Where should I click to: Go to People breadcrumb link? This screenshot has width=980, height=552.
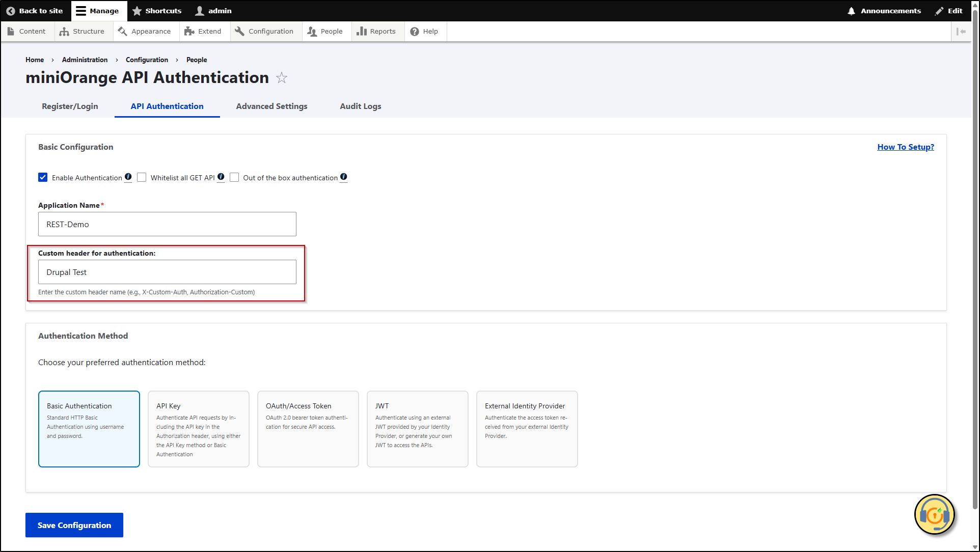[197, 60]
